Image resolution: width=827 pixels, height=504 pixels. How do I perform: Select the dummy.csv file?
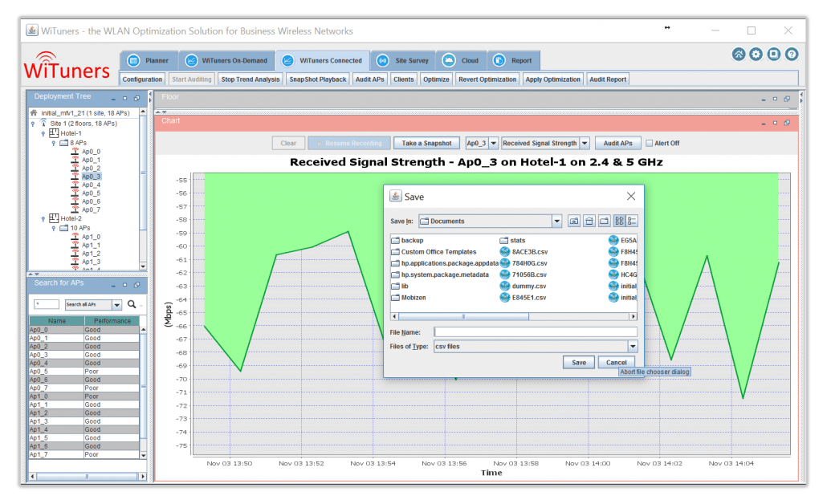coord(523,287)
